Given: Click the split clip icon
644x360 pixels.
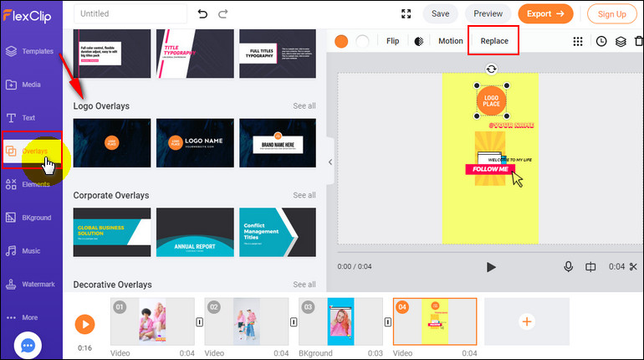Looking at the screenshot, I should [x=590, y=267].
